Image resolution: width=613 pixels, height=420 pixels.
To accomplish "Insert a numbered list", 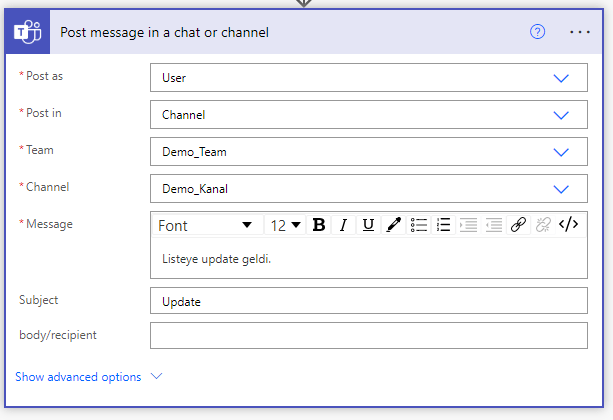I will click(x=444, y=225).
